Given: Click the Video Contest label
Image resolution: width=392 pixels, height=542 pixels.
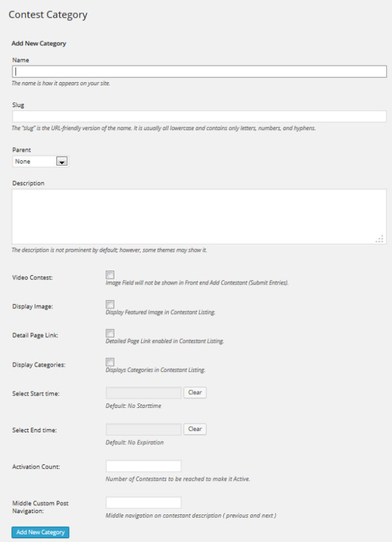Looking at the screenshot, I should pyautogui.click(x=32, y=277).
